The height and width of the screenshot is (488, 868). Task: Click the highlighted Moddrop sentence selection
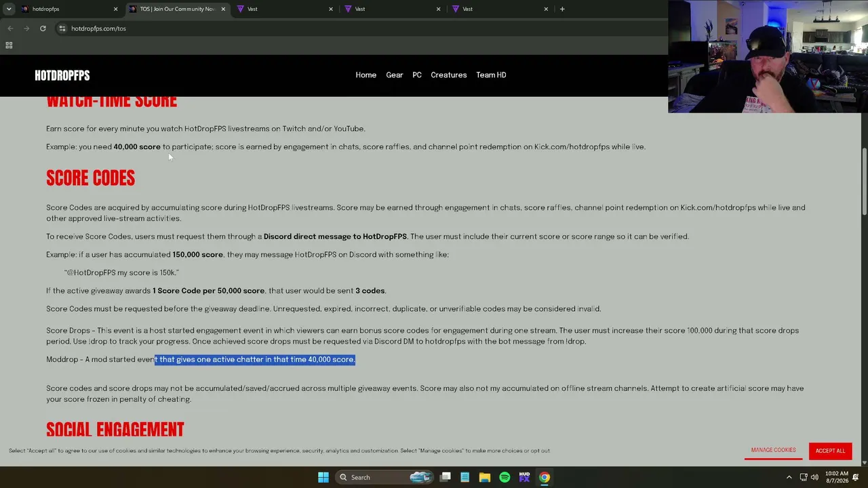[x=255, y=359]
